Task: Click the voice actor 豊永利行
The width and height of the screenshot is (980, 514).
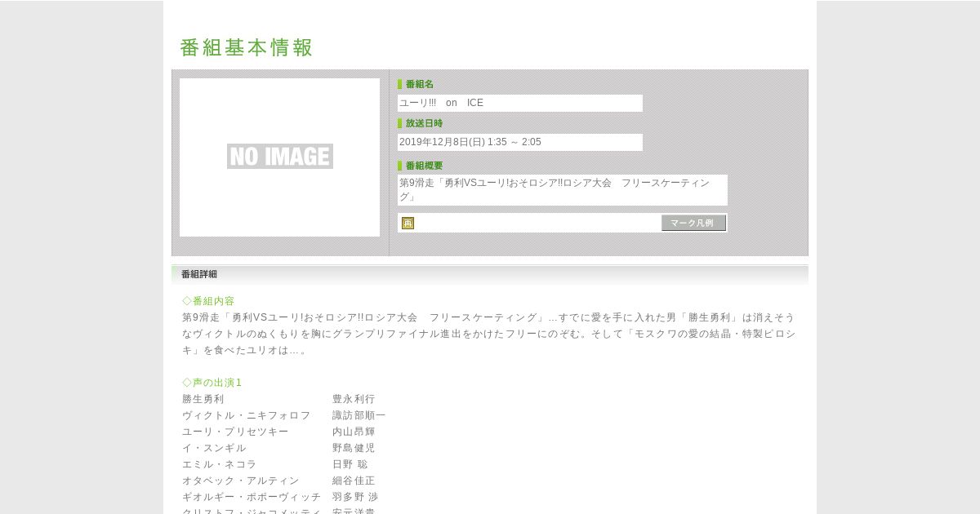Action: pyautogui.click(x=354, y=399)
